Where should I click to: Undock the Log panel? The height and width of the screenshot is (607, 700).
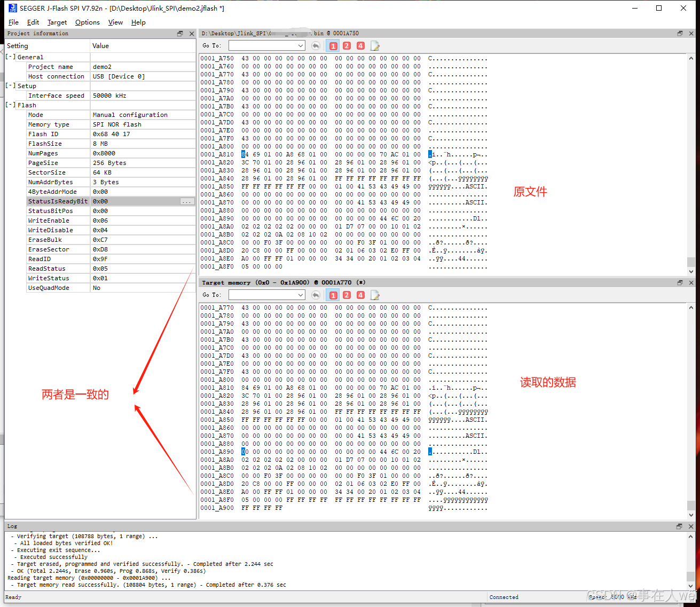click(x=679, y=526)
